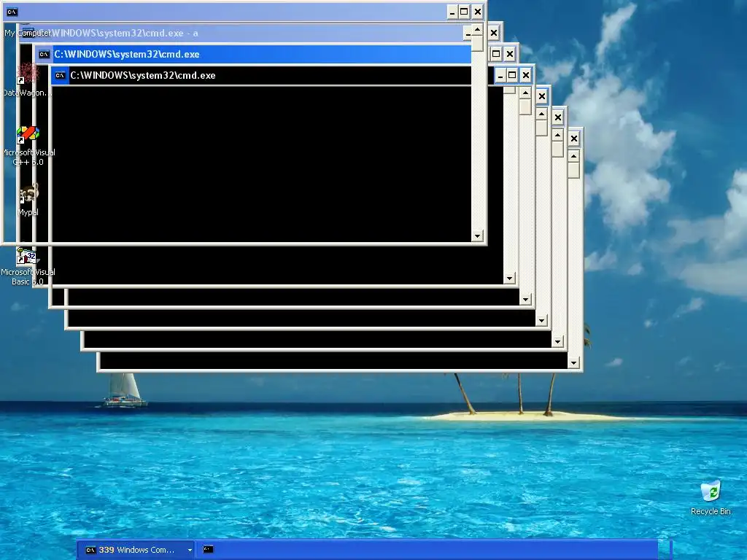Maximize the highlighted blue cmd.exe window
This screenshot has height=560, width=747.
[x=496, y=54]
